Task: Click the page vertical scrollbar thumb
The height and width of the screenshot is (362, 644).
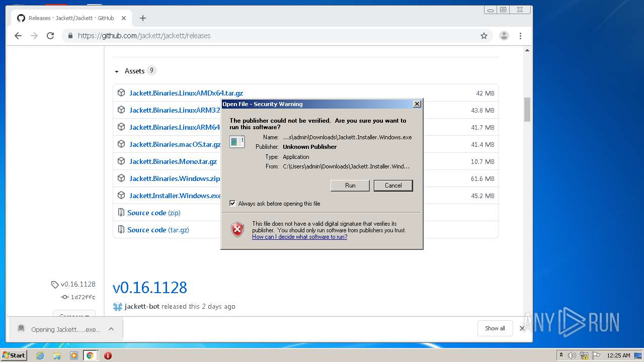Action: (x=527, y=110)
